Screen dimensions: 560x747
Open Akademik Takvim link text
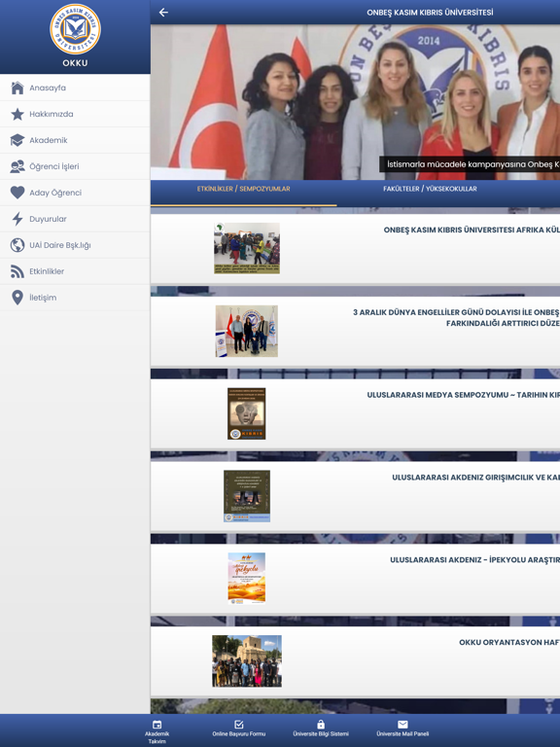coord(157,737)
